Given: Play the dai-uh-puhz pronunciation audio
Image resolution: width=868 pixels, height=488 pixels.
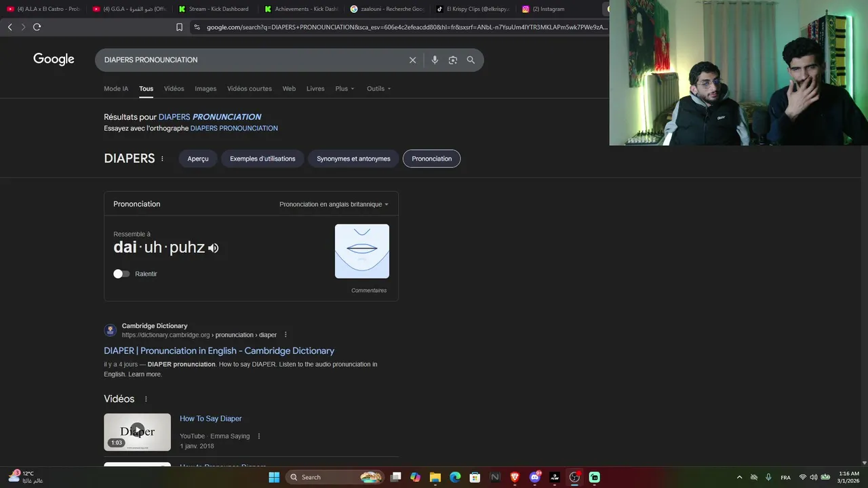Looking at the screenshot, I should pos(214,248).
